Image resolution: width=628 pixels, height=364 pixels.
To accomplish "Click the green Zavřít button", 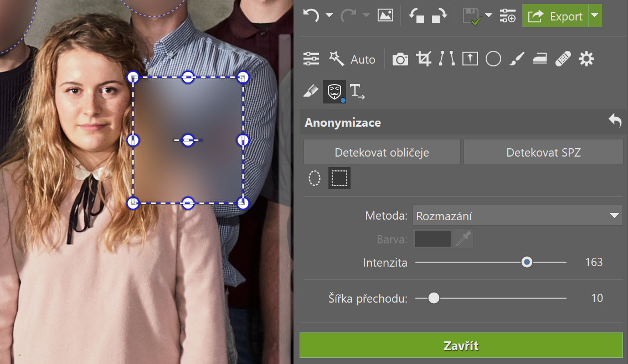I will [461, 345].
